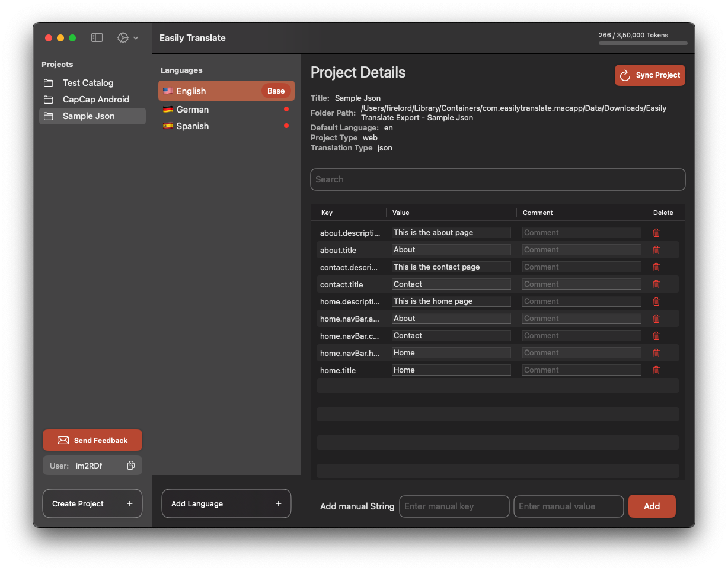Copy user ID with clipboard icon
This screenshot has height=571, width=728.
click(131, 466)
